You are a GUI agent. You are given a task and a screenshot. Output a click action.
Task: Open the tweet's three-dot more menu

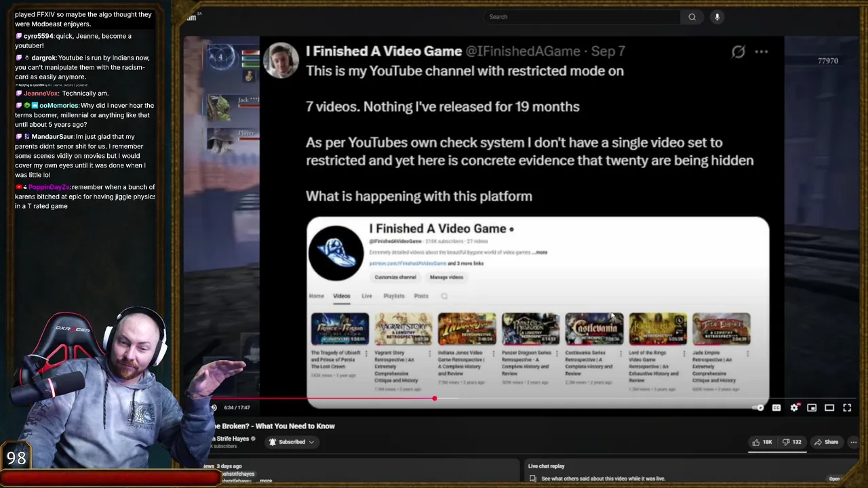(762, 52)
